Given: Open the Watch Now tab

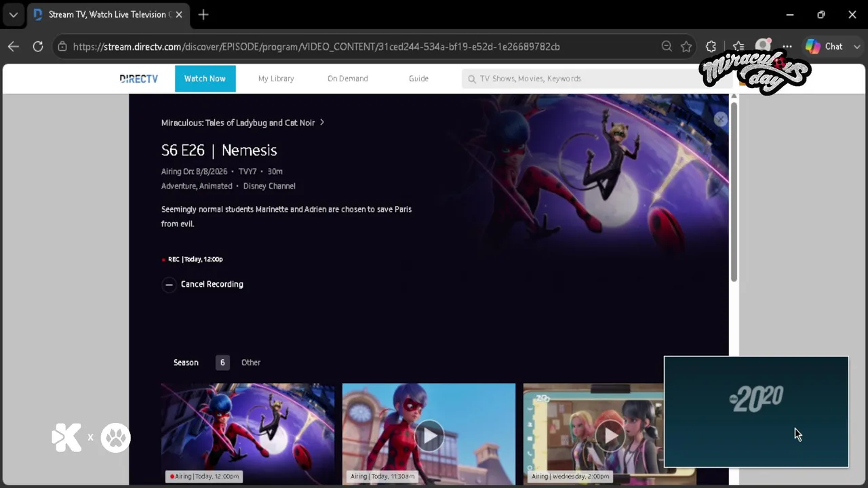Looking at the screenshot, I should (x=205, y=79).
